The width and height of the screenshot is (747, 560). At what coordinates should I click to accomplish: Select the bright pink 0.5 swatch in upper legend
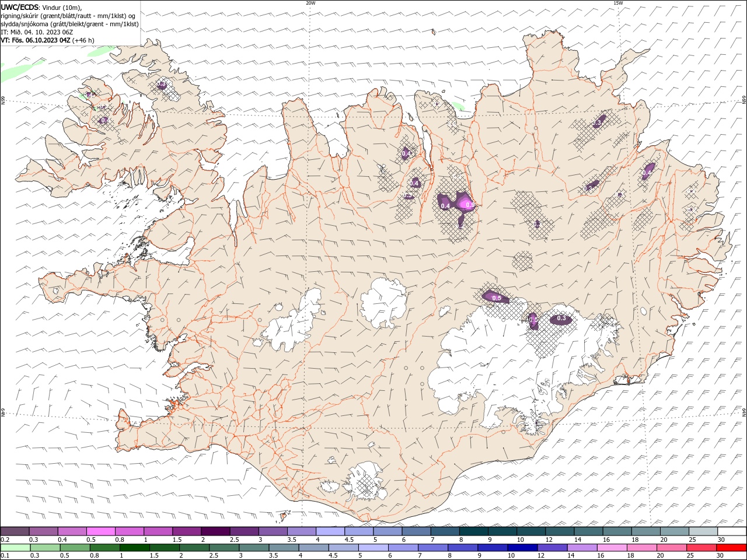(101, 531)
